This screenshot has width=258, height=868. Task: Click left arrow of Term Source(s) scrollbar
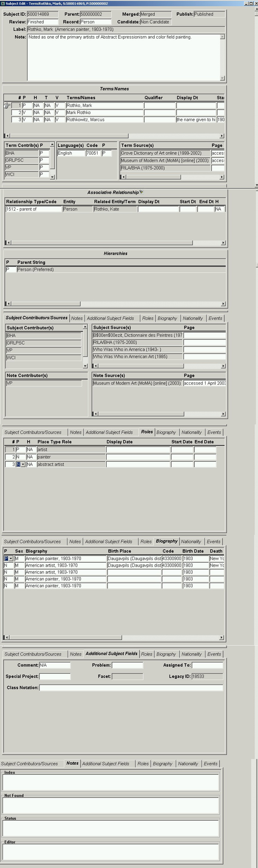pos(123,177)
